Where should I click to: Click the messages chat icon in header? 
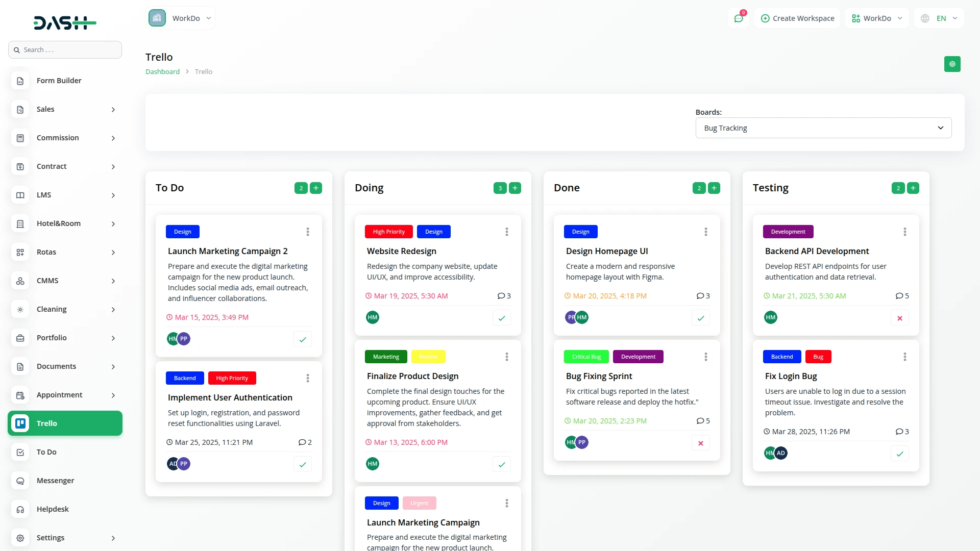(x=739, y=18)
